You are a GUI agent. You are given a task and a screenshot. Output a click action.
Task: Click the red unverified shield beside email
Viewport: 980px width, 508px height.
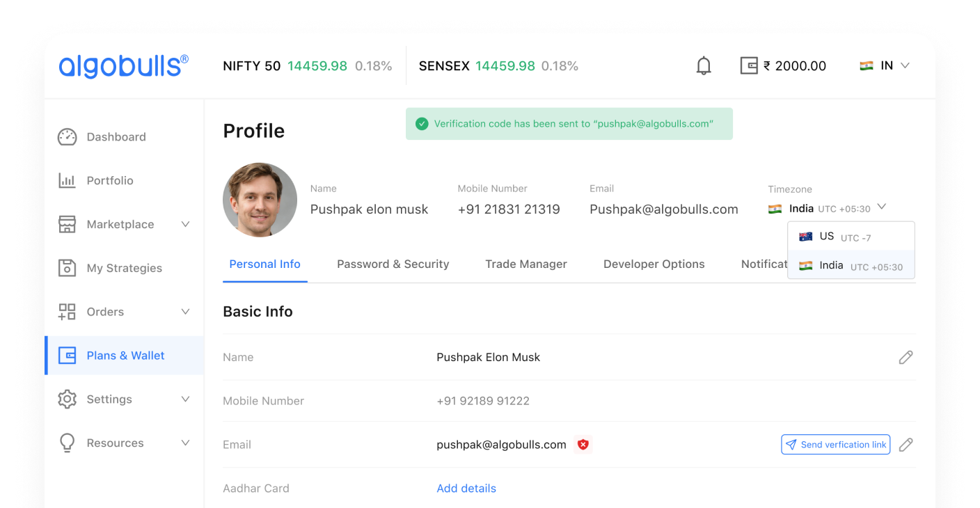click(x=583, y=445)
